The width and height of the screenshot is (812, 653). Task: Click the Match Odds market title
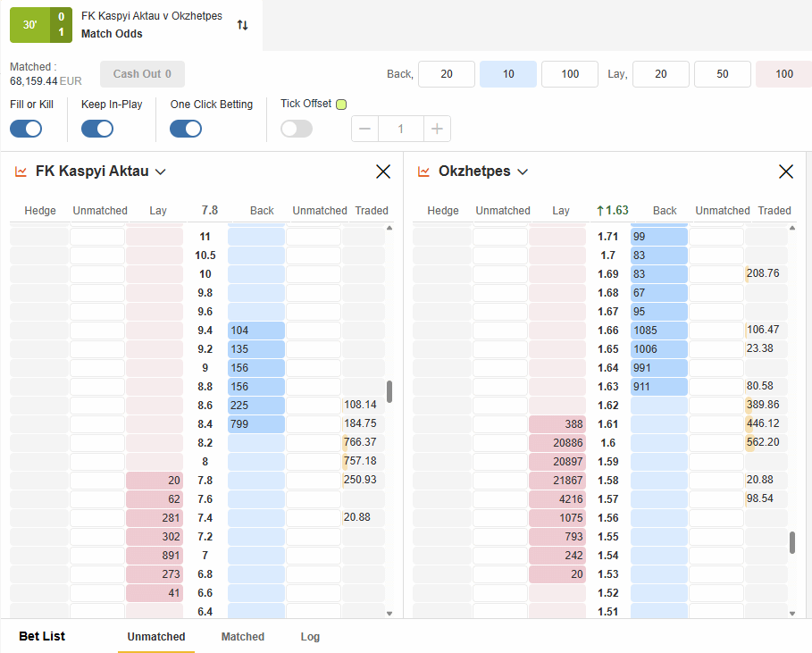(112, 34)
